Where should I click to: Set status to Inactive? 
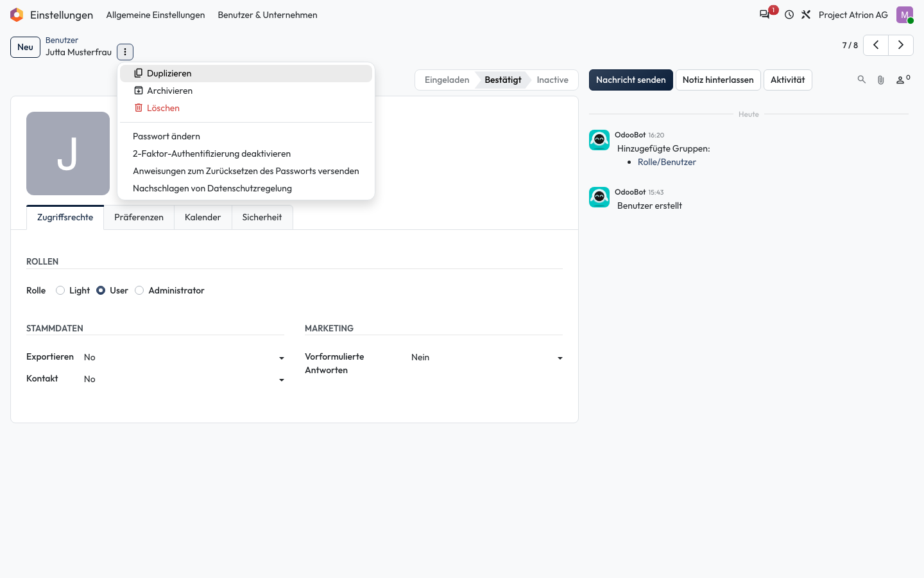point(552,80)
